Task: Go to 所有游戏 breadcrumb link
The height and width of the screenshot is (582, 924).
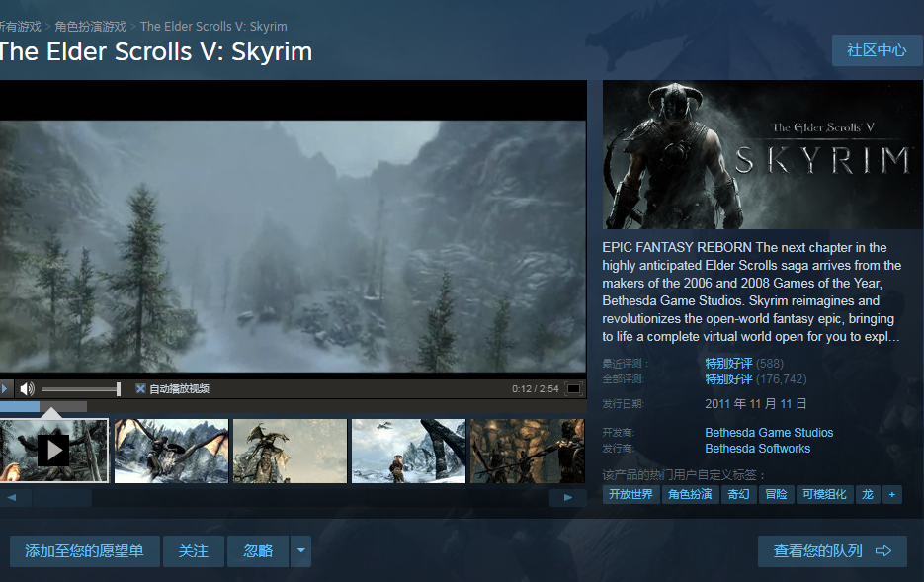Action: pyautogui.click(x=20, y=27)
